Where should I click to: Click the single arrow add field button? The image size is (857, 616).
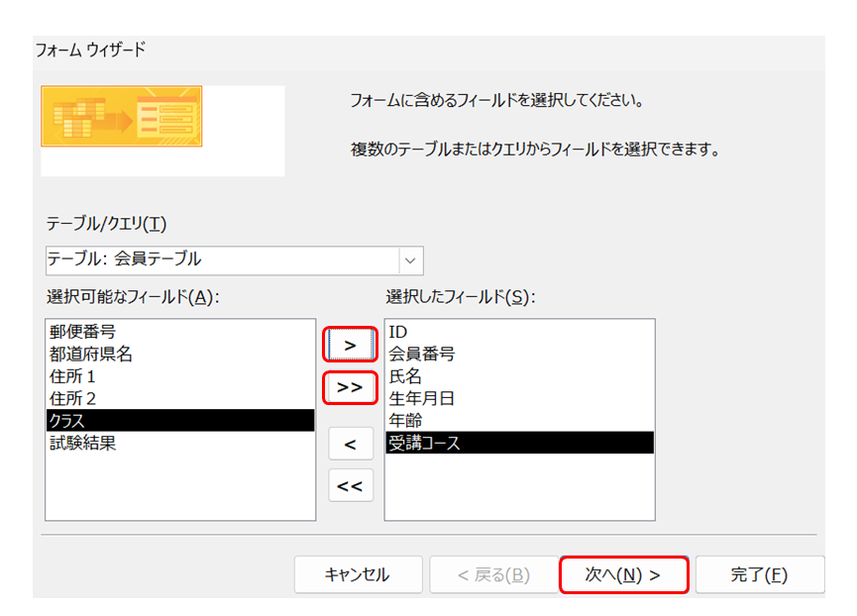(x=351, y=345)
